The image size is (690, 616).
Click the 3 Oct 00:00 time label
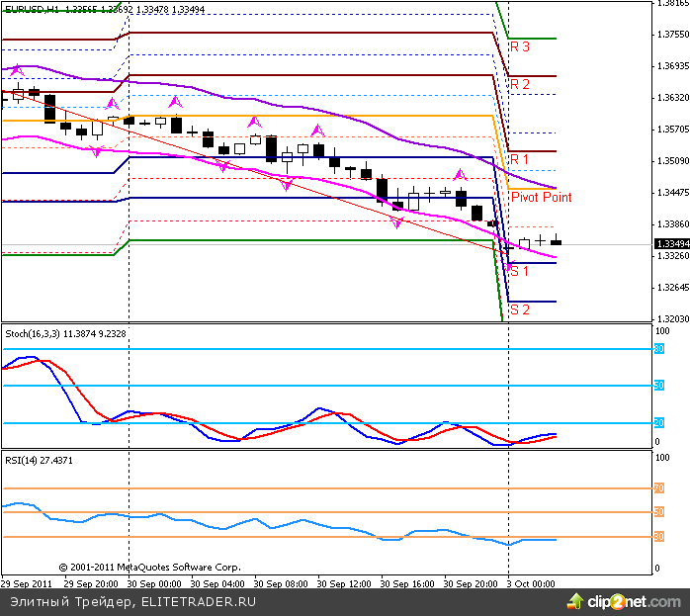[x=531, y=583]
